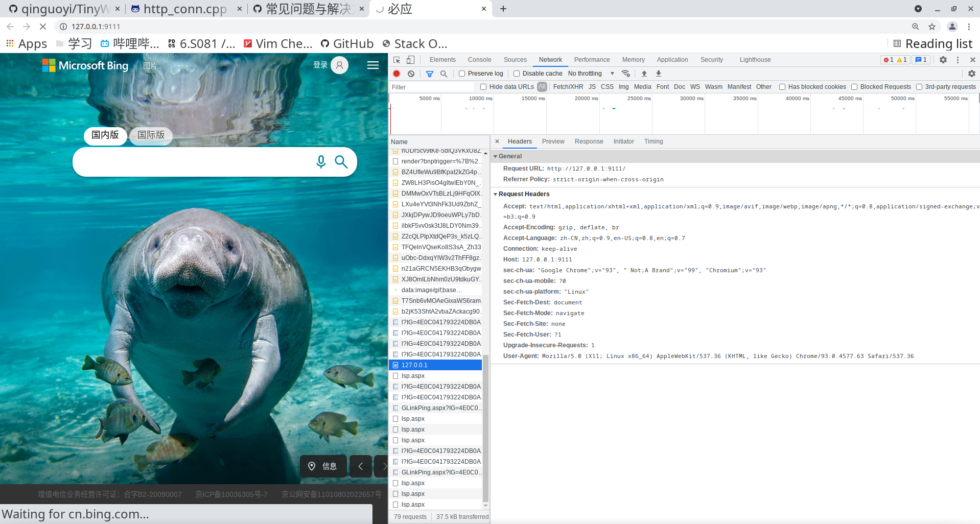Click the Bing voice search microphone
The height and width of the screenshot is (524, 980).
321,162
